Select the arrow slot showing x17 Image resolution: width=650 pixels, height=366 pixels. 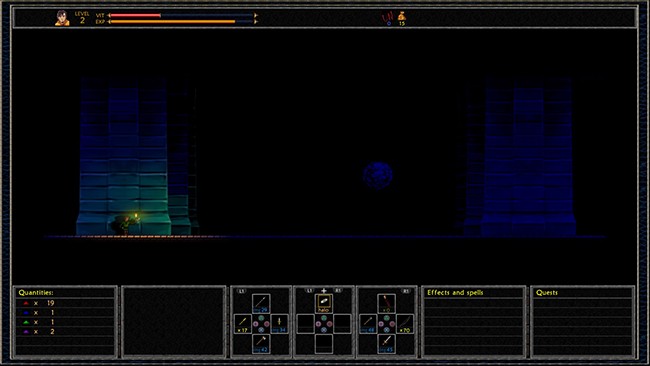243,323
